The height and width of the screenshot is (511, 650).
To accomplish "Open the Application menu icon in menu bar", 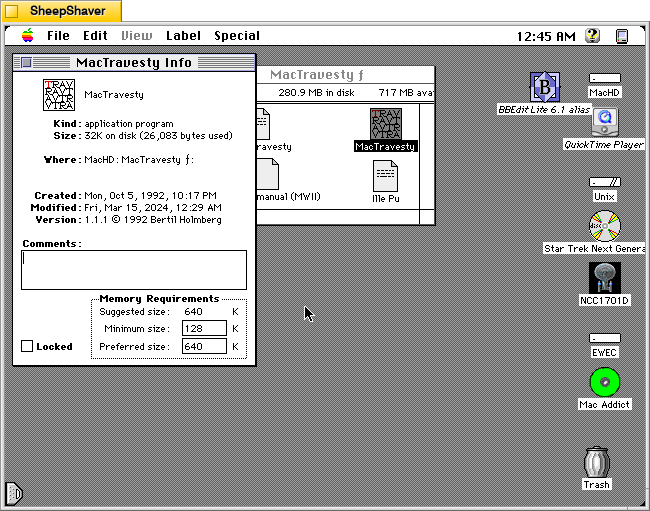I will click(622, 36).
